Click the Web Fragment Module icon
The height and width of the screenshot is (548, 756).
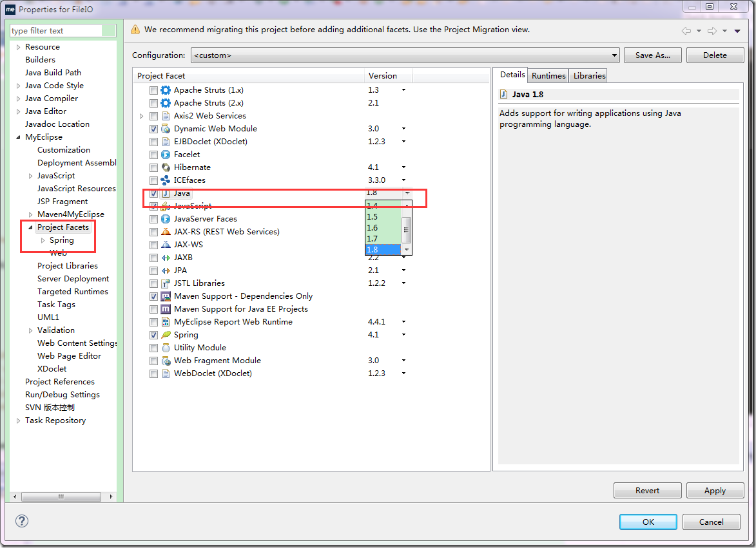166,361
